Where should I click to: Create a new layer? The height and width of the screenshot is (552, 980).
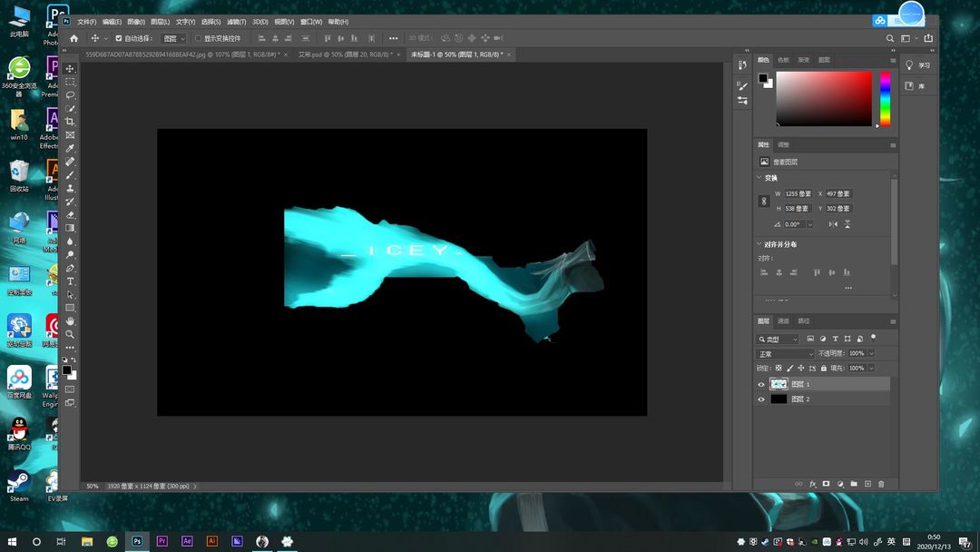coord(867,484)
